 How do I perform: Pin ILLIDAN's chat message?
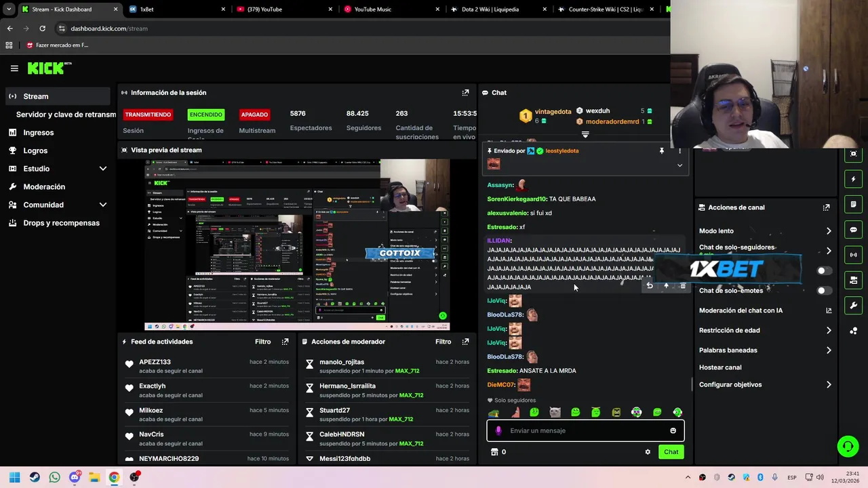[x=666, y=286]
